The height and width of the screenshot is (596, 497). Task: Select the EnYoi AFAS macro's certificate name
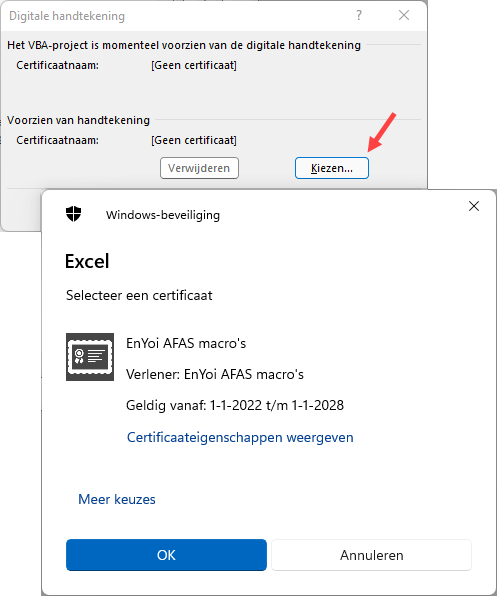186,343
